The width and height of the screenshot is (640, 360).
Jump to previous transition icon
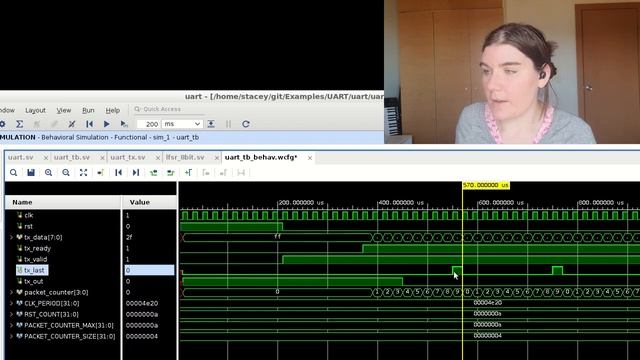(x=153, y=173)
